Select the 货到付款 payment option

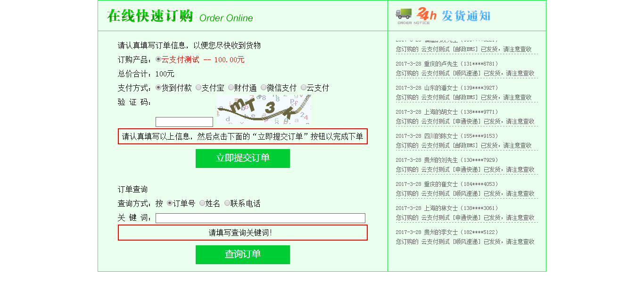click(158, 87)
